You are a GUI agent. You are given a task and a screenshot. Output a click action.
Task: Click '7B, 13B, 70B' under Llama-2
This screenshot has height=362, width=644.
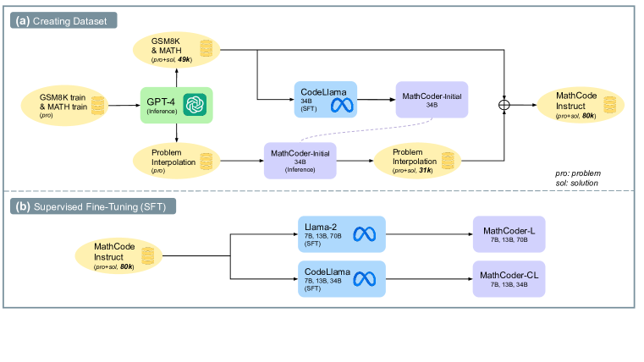pos(322,236)
